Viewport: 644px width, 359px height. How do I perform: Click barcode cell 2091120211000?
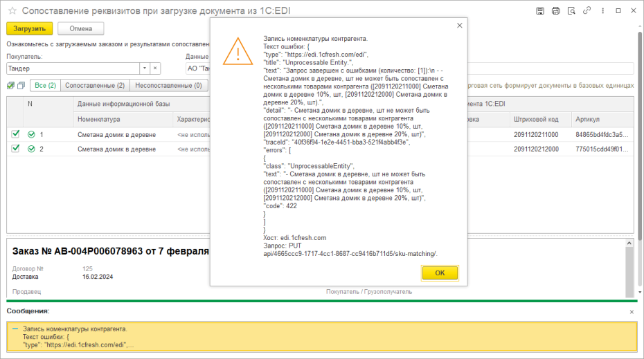pos(536,135)
